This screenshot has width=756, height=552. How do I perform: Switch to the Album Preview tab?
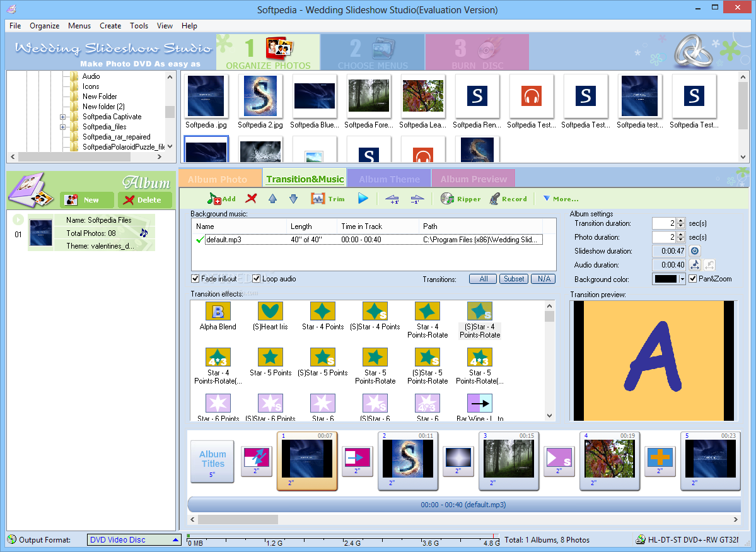coord(474,179)
